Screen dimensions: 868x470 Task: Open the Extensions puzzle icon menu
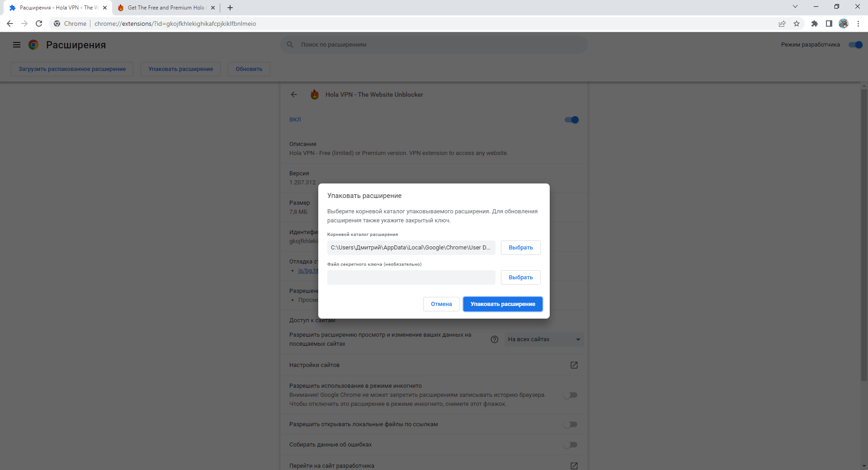point(815,23)
